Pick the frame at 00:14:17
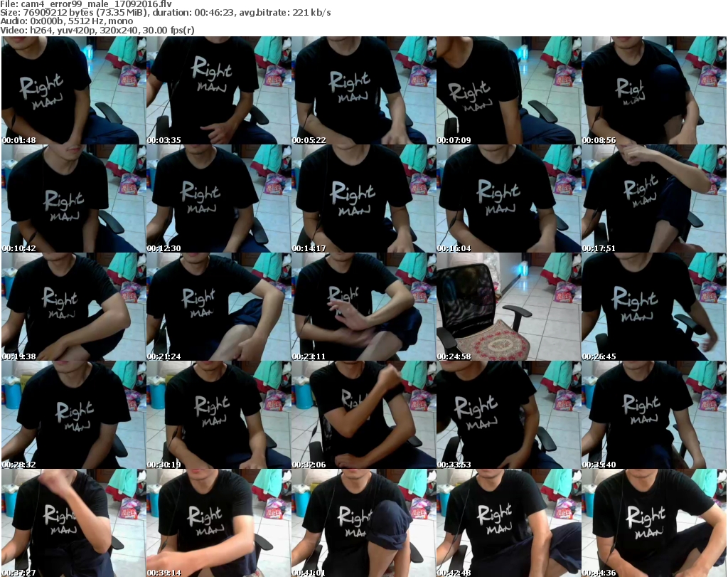 click(363, 198)
